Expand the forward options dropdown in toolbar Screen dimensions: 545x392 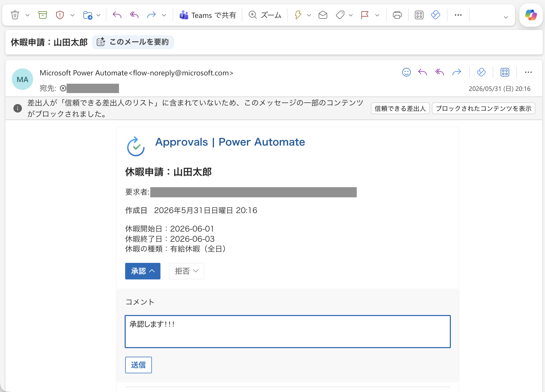click(x=164, y=15)
